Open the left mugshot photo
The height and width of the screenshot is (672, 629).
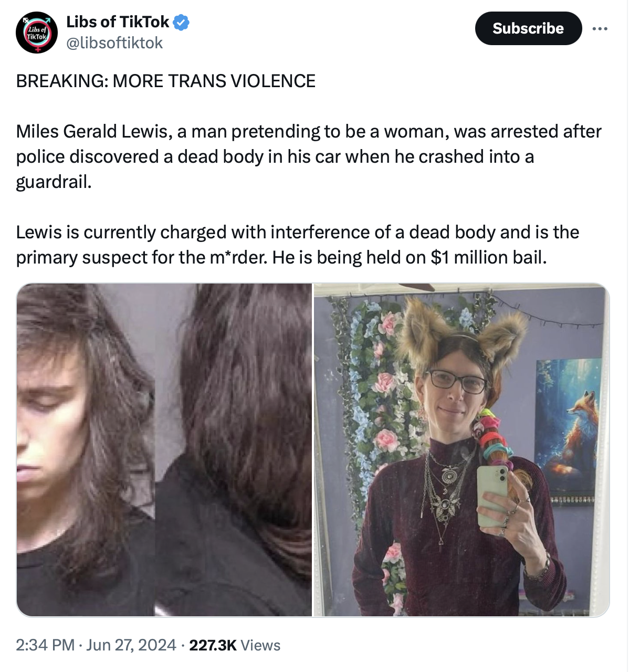164,450
